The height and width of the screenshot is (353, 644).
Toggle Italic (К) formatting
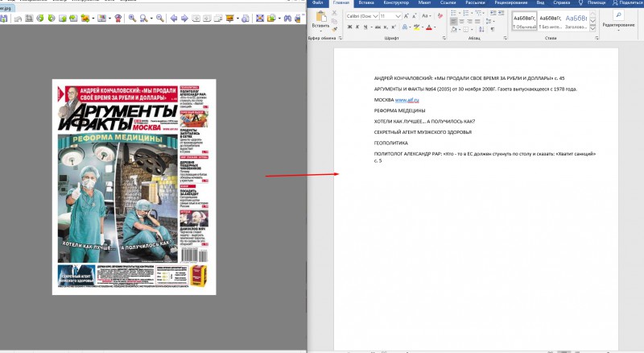(x=357, y=27)
